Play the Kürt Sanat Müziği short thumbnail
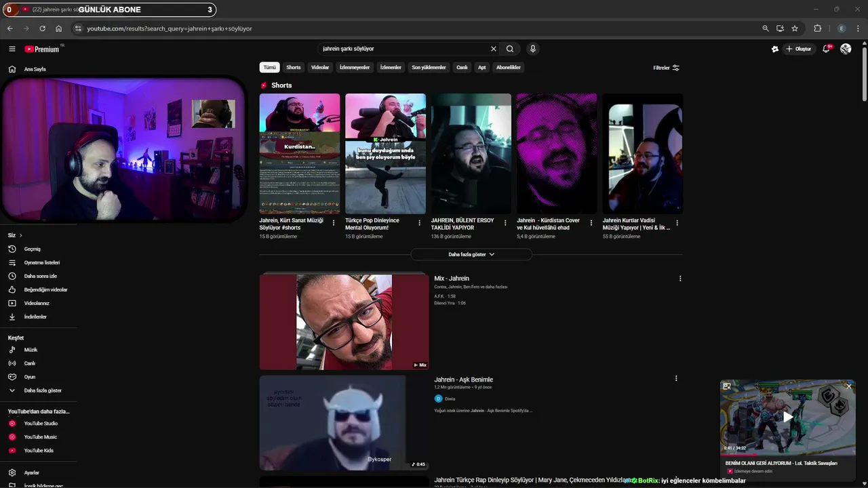Viewport: 868px width, 488px height. 300,154
